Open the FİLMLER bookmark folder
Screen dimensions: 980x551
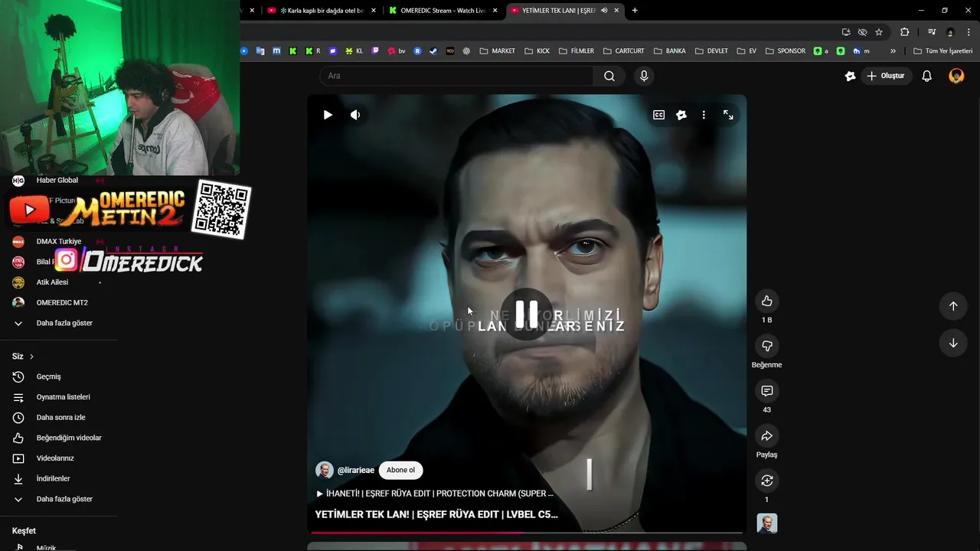click(x=577, y=51)
